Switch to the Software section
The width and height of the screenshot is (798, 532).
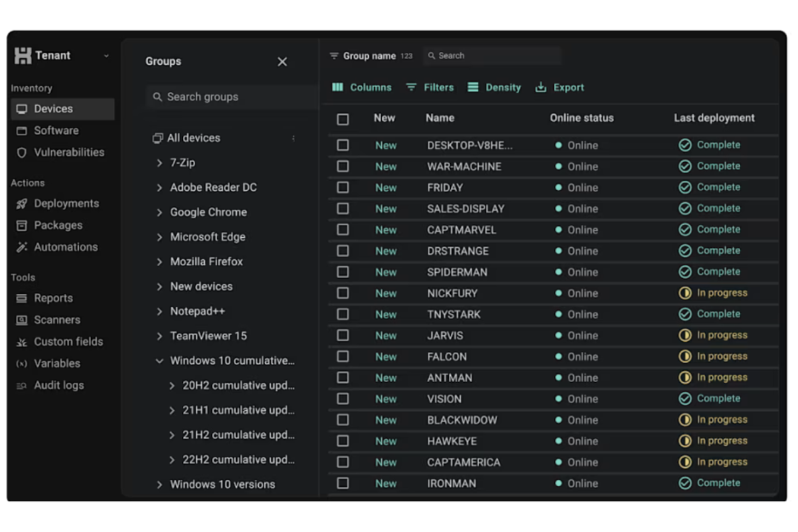pos(56,130)
